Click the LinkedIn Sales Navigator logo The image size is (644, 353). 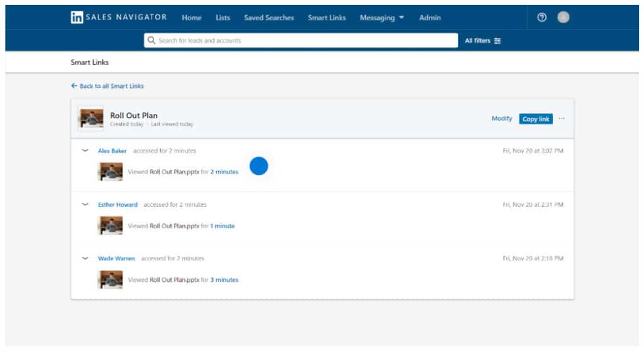point(119,17)
